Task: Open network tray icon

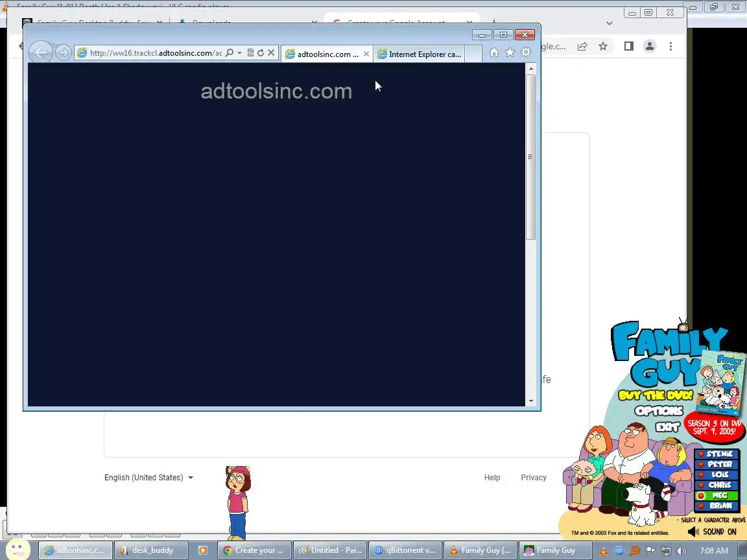Action: pyautogui.click(x=665, y=551)
